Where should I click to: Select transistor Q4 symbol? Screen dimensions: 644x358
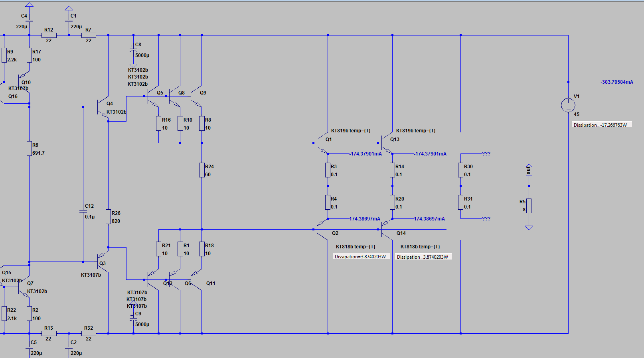click(103, 107)
